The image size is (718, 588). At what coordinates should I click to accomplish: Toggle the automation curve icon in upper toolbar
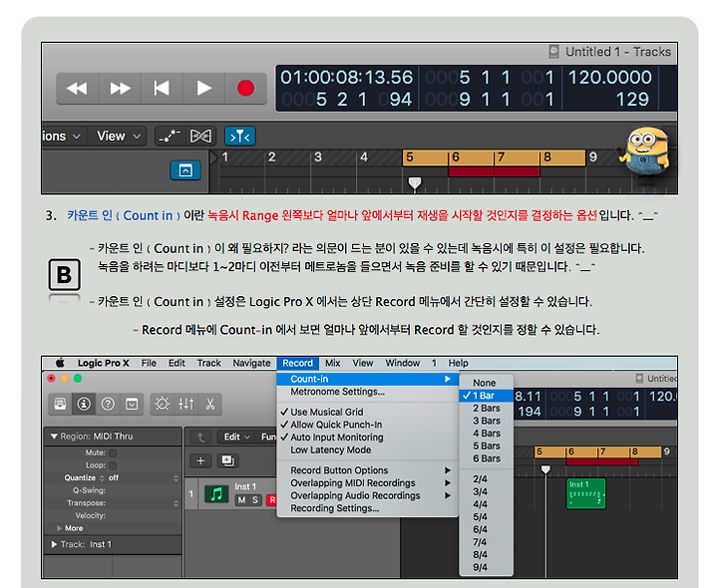[170, 136]
